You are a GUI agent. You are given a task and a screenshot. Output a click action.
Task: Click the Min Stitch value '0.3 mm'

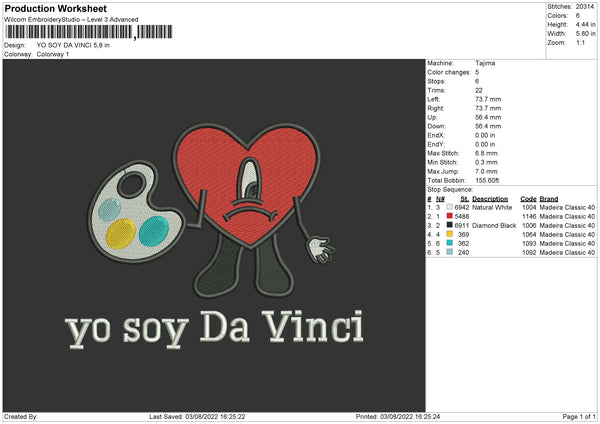click(x=486, y=162)
